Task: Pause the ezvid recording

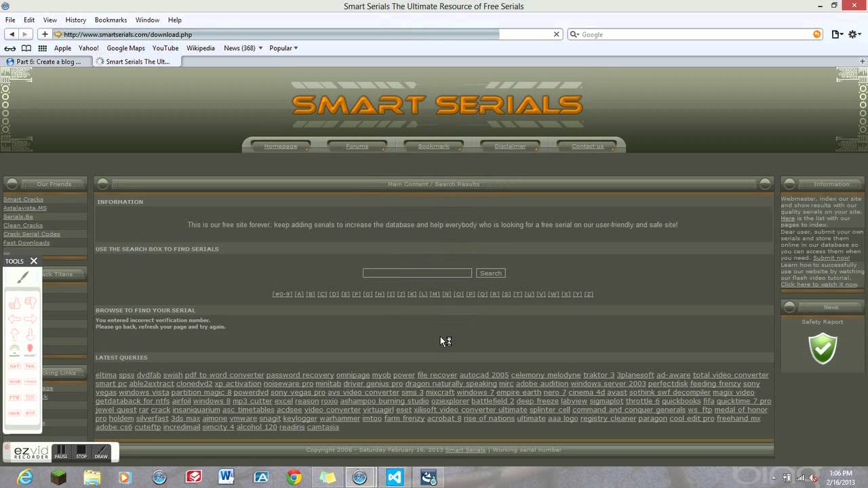Action: (x=61, y=452)
